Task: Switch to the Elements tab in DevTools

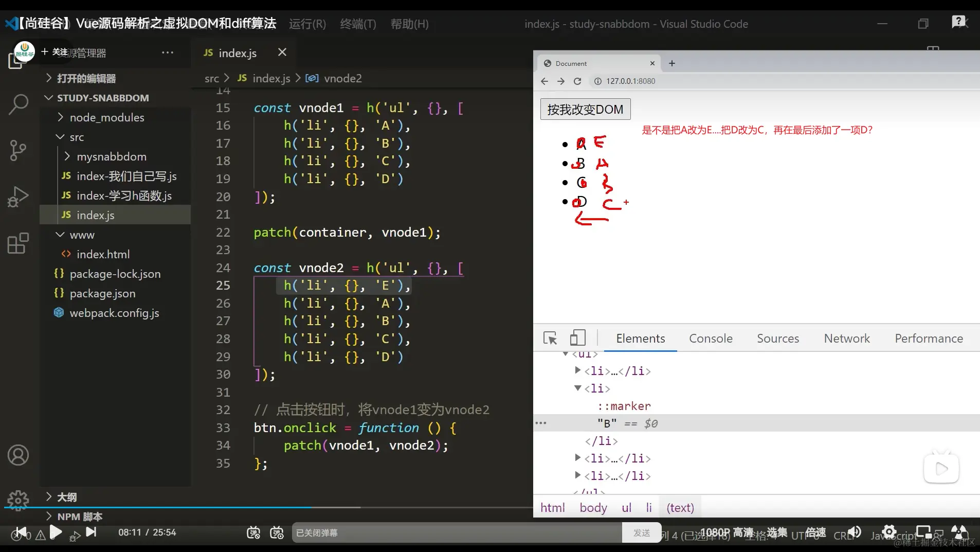Action: click(x=641, y=339)
